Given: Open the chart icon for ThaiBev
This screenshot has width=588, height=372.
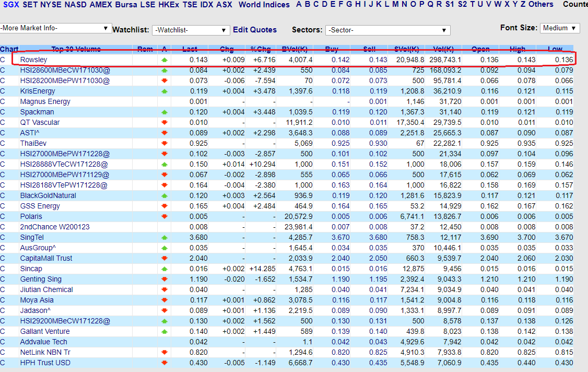Looking at the screenshot, I should pos(4,143).
